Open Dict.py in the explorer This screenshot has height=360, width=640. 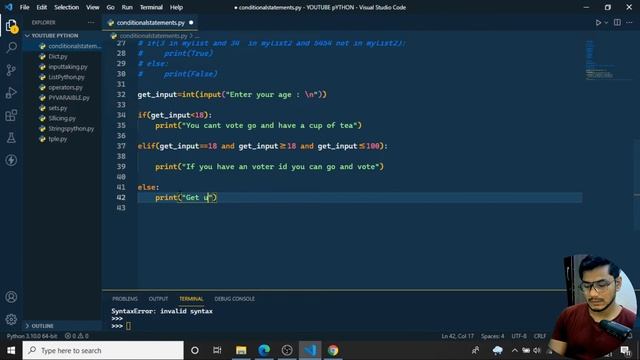coord(58,56)
